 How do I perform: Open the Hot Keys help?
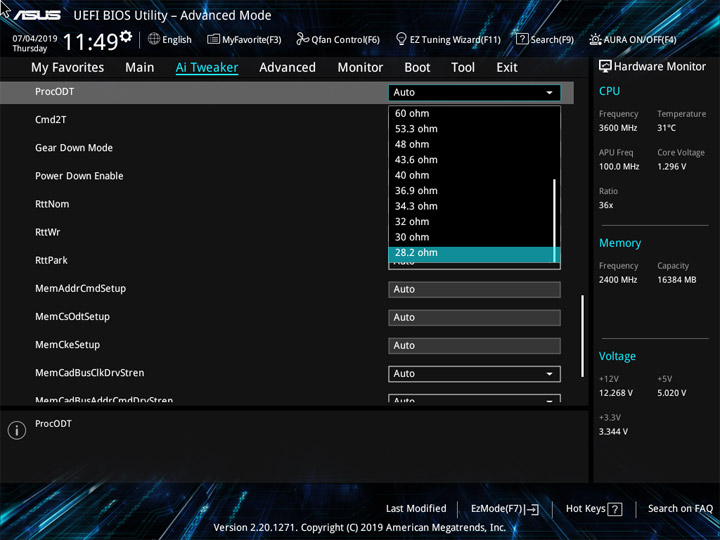pyautogui.click(x=594, y=509)
